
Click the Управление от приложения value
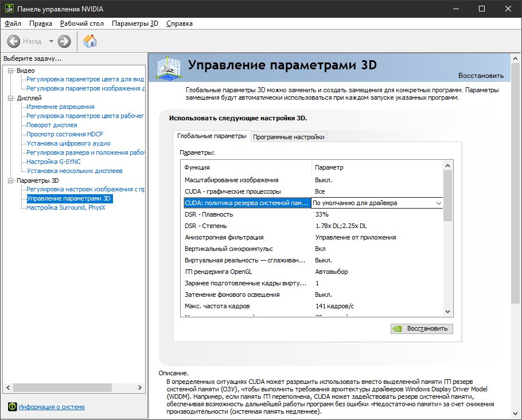[x=356, y=237]
